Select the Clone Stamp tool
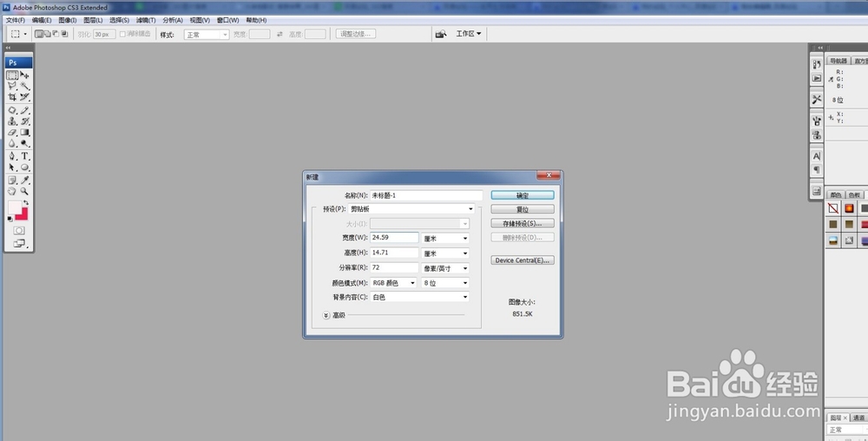868x441 pixels. click(12, 122)
